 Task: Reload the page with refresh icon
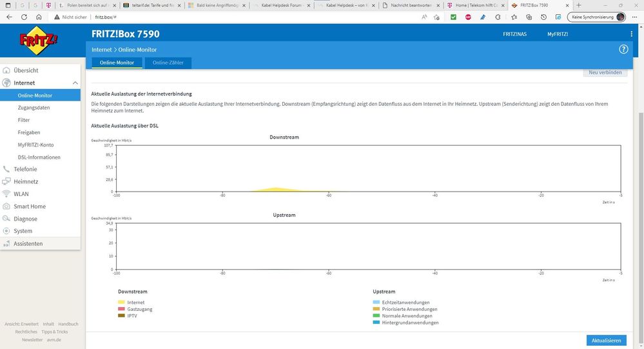(24, 17)
